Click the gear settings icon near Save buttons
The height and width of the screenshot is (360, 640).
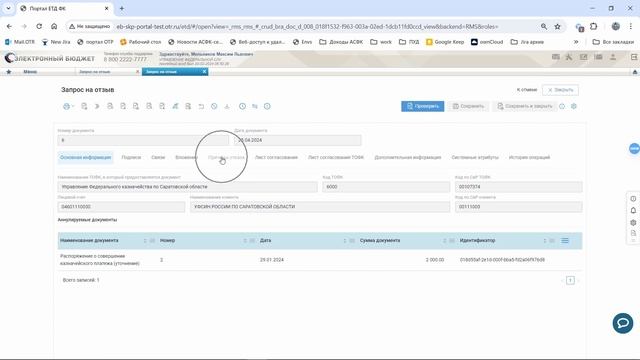574,106
